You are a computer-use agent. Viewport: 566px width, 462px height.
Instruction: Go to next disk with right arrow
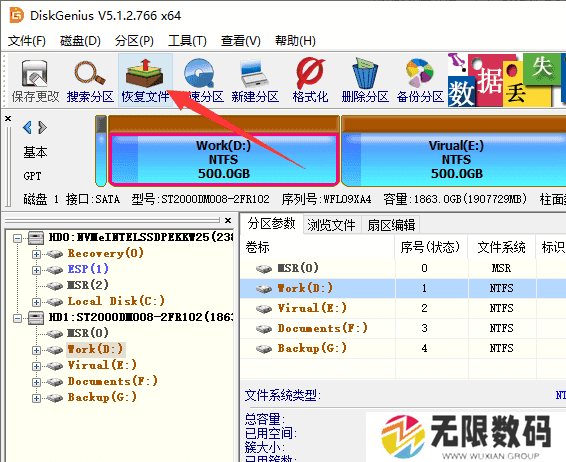pyautogui.click(x=42, y=127)
